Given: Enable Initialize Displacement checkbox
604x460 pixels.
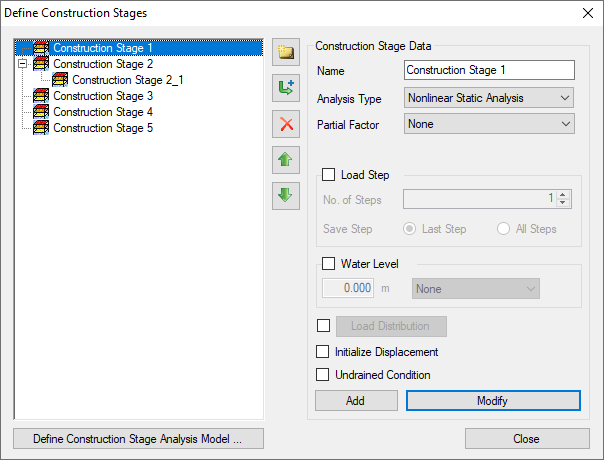Looking at the screenshot, I should [322, 352].
